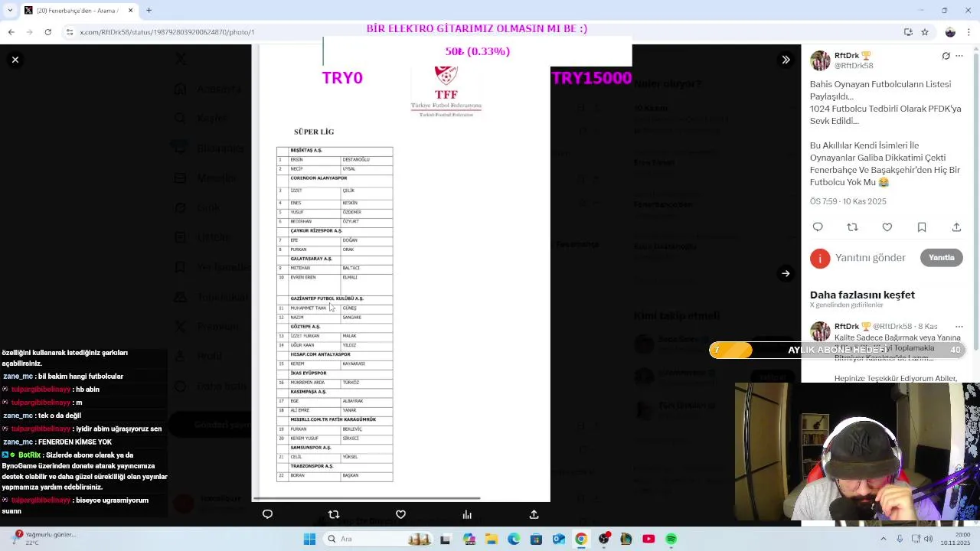The width and height of the screenshot is (980, 551).
Task: Reload the page
Action: click(x=47, y=31)
